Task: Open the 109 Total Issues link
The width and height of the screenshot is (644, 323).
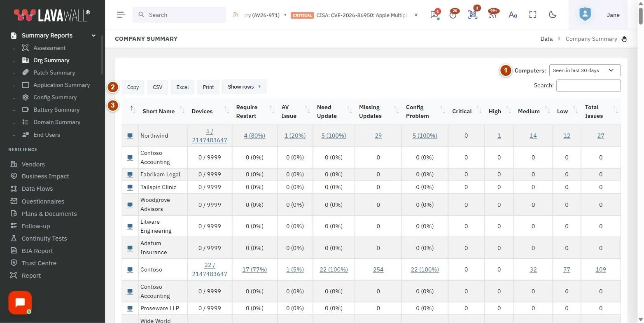Action: [x=601, y=269]
